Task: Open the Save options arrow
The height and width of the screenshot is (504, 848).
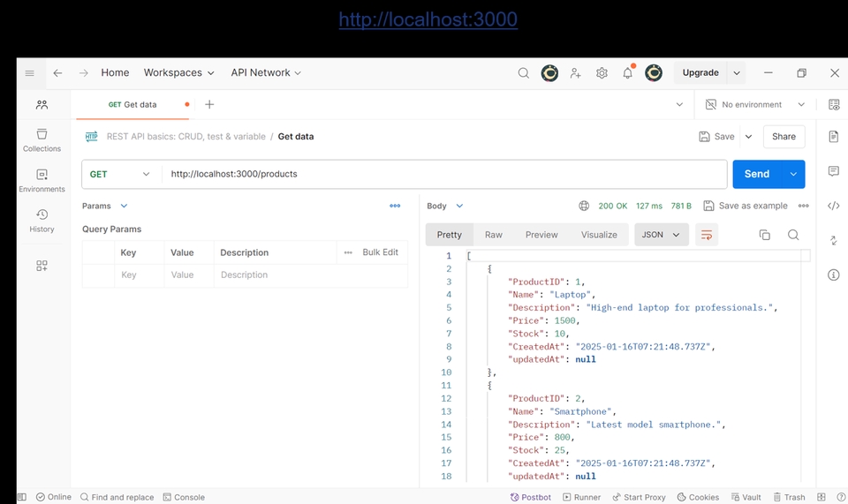Action: pos(748,137)
